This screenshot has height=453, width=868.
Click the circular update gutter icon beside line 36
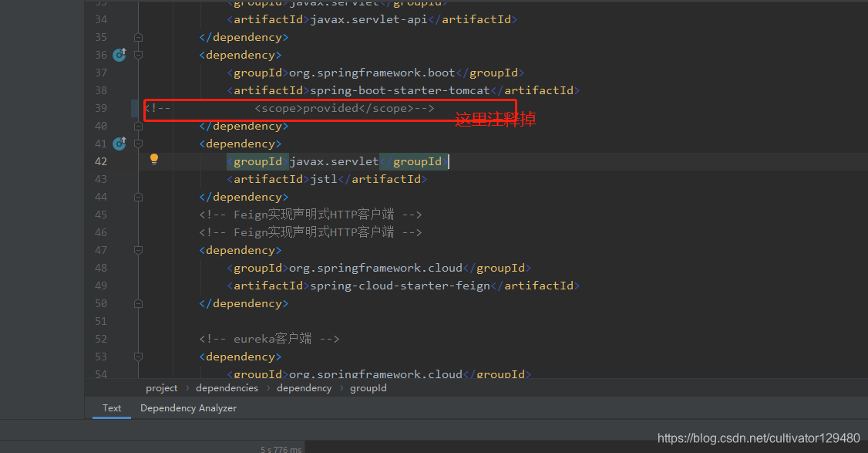(119, 54)
